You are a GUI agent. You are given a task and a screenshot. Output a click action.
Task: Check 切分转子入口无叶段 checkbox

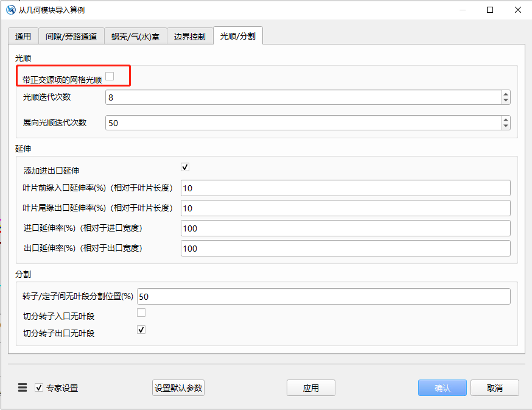[x=141, y=313]
